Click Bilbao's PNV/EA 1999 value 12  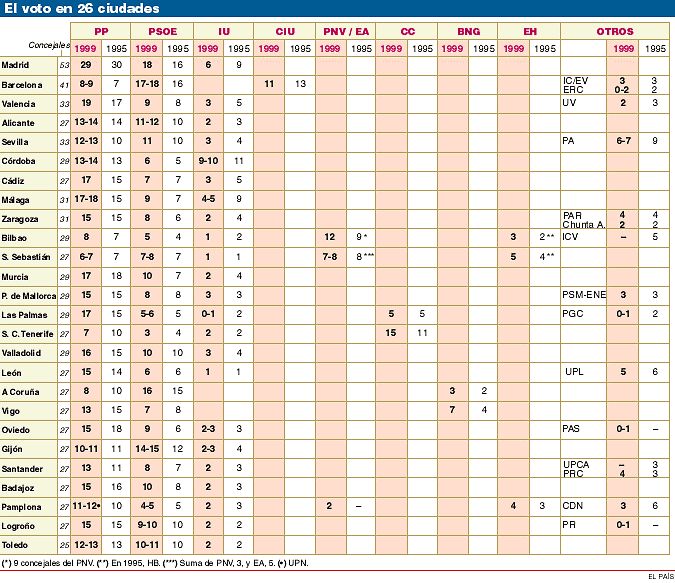pyautogui.click(x=329, y=236)
